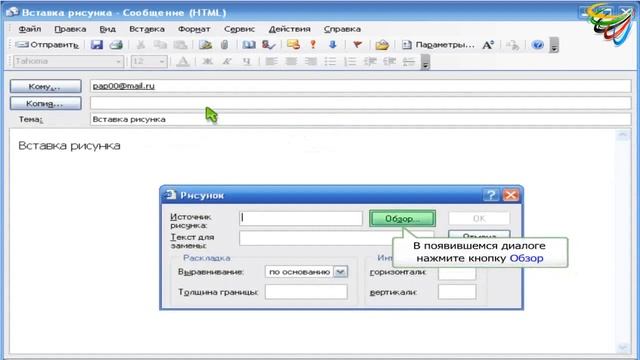Click the font color A icon
This screenshot has width=640, height=360.
[183, 62]
